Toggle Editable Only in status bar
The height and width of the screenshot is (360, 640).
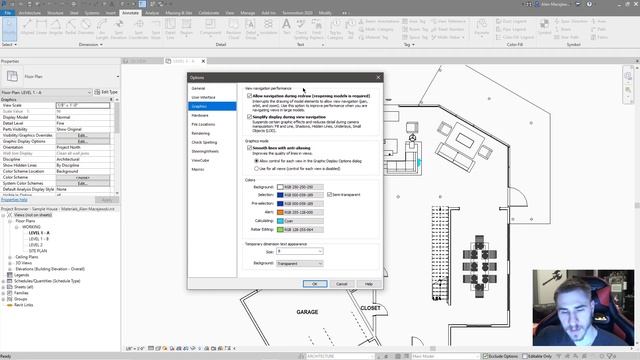pyautogui.click(x=525, y=356)
